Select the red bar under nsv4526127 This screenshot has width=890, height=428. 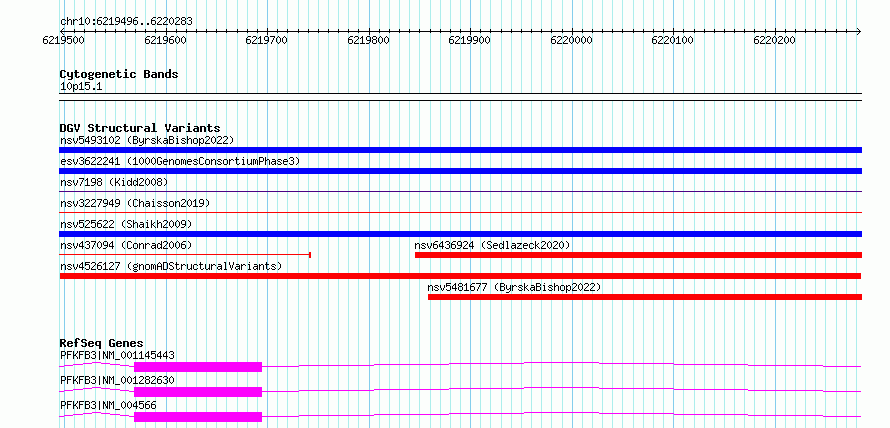tap(460, 276)
